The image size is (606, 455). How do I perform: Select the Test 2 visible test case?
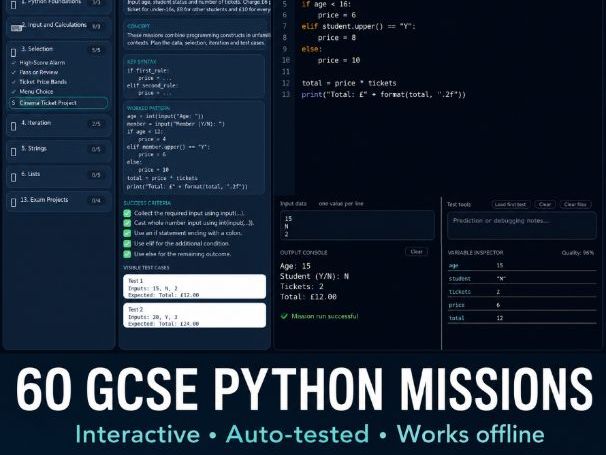(194, 315)
